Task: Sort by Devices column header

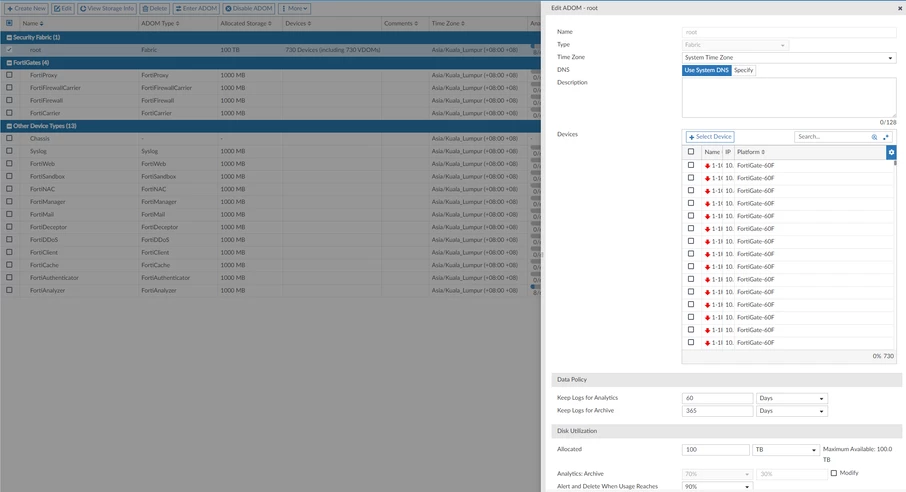Action: [x=298, y=24]
